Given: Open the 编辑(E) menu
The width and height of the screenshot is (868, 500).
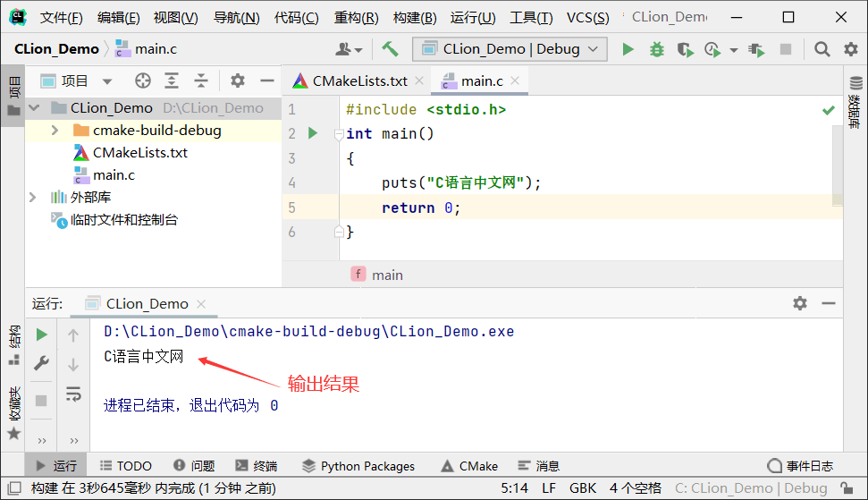Looking at the screenshot, I should click(x=119, y=18).
